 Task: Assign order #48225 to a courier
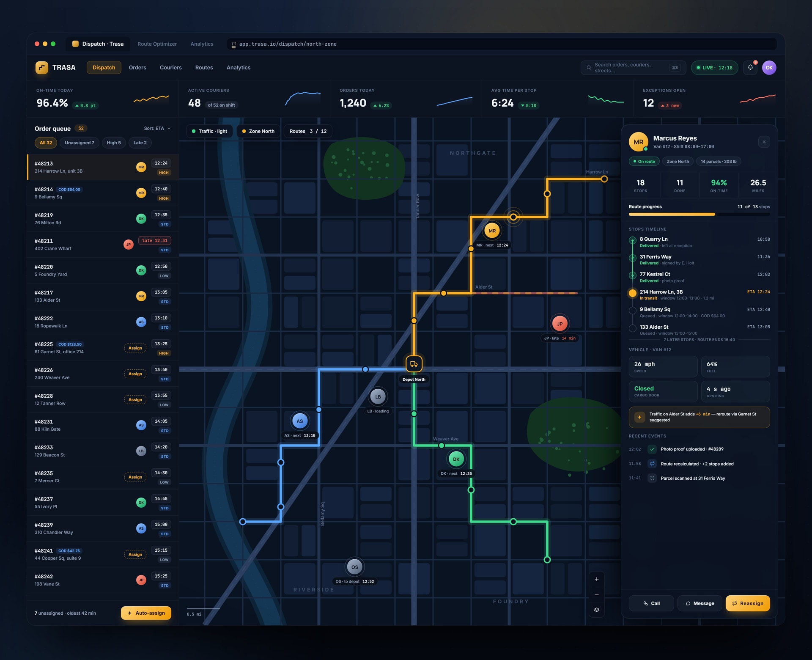135,348
